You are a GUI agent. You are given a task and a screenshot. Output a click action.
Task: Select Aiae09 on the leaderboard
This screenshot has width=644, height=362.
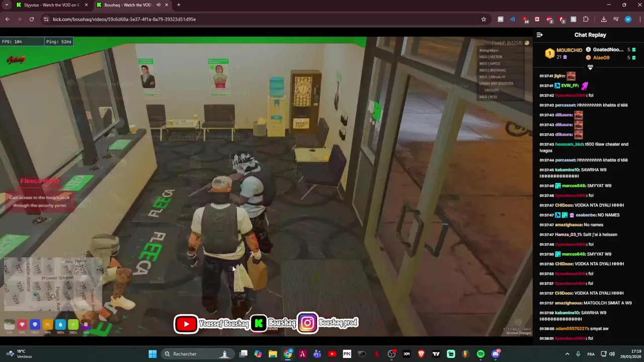(601, 58)
